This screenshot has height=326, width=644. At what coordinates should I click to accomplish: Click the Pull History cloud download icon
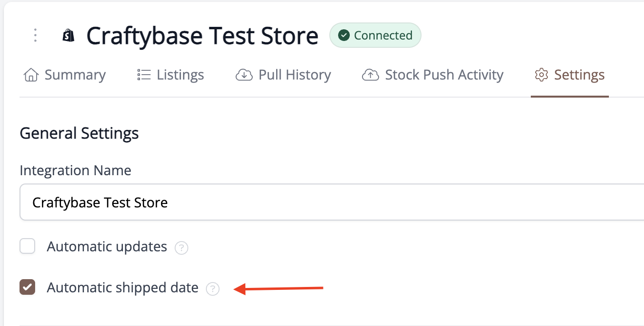pyautogui.click(x=244, y=75)
